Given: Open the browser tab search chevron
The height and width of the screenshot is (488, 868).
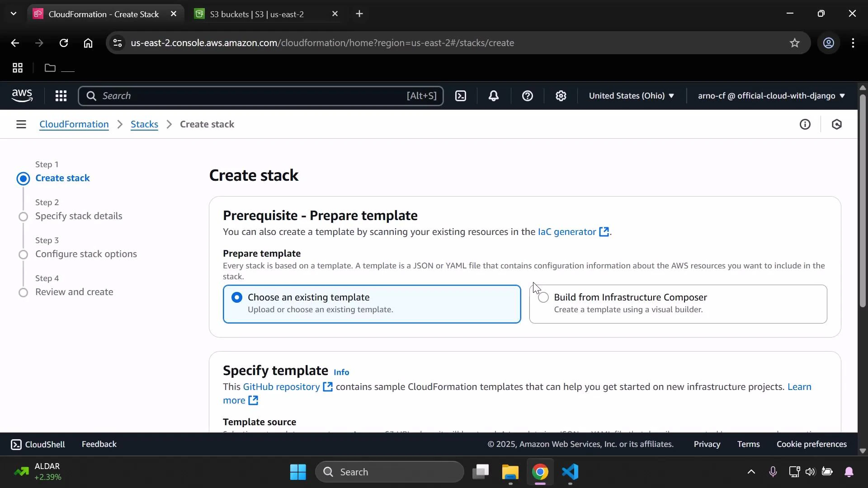Looking at the screenshot, I should [x=14, y=14].
